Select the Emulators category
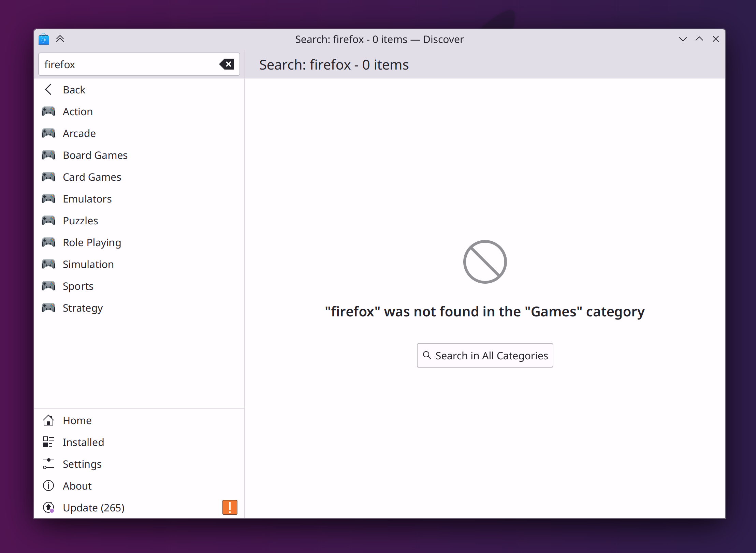The height and width of the screenshot is (553, 756). 87,199
